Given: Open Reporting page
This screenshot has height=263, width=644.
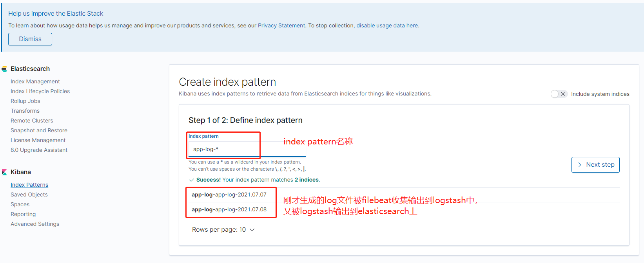Looking at the screenshot, I should tap(23, 214).
